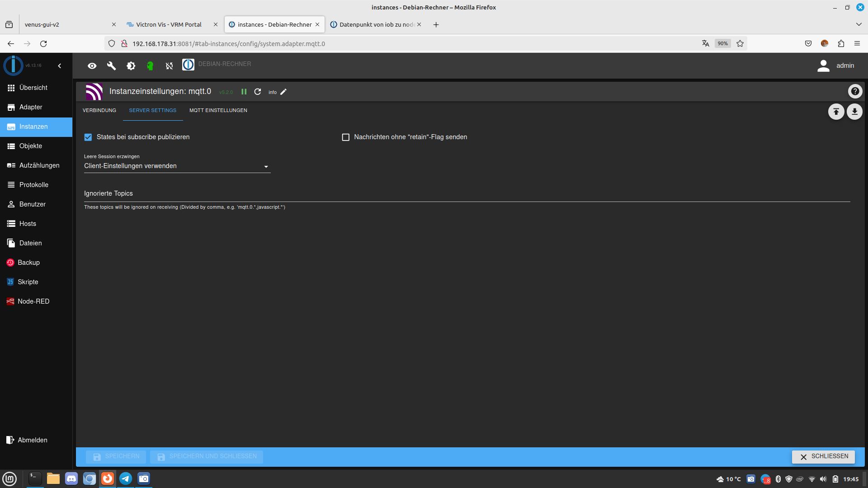
Task: Open the Leere Session erzwingen dropdown
Action: click(177, 166)
